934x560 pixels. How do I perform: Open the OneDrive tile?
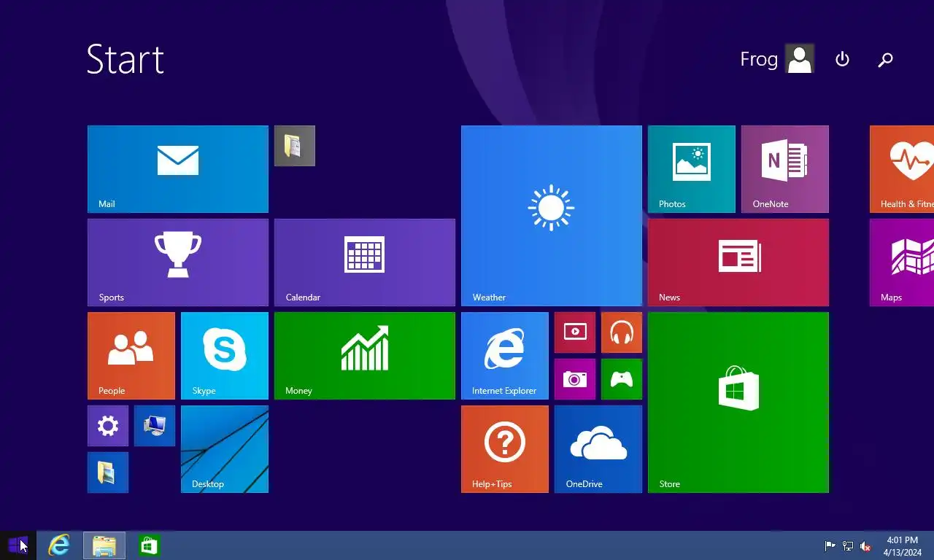(x=598, y=449)
